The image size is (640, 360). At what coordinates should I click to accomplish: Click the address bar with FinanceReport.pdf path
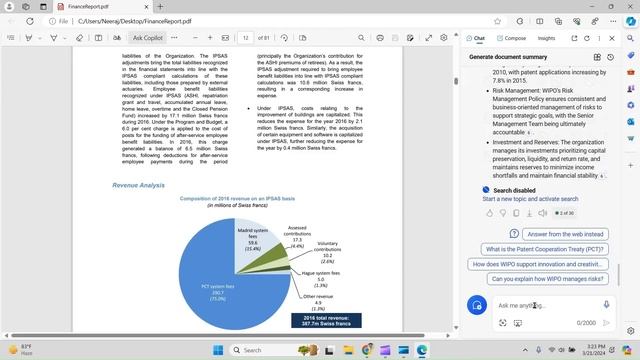tap(269, 21)
